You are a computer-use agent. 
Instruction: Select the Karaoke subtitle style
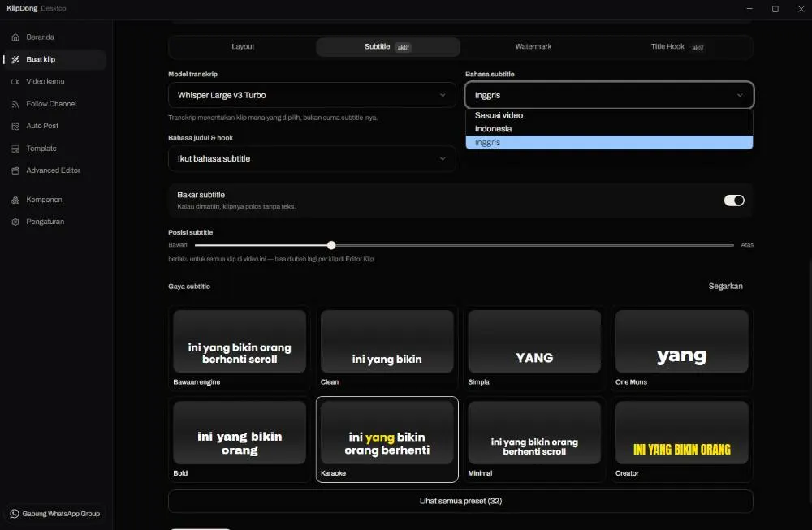(x=387, y=439)
